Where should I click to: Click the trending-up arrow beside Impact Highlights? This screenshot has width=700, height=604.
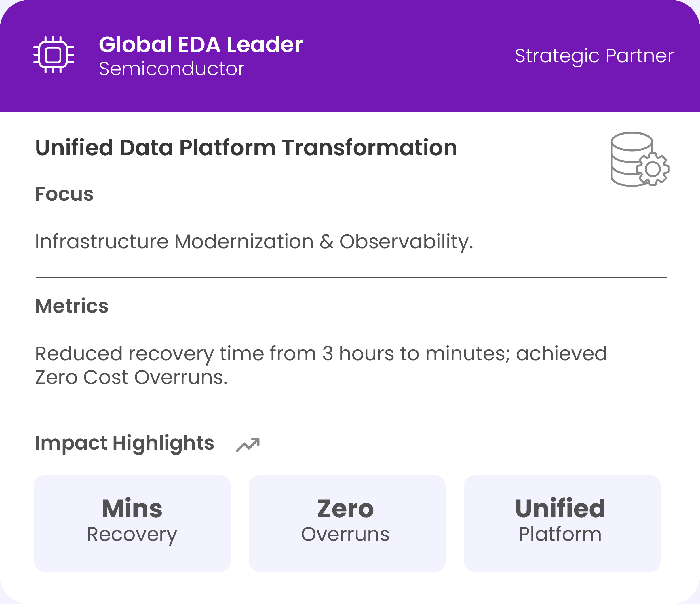(x=248, y=444)
